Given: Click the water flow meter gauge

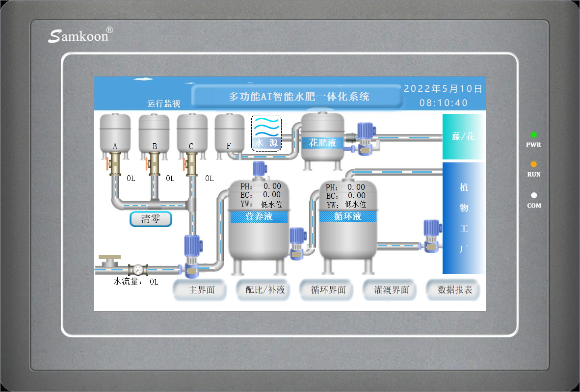Looking at the screenshot, I should coord(138,269).
